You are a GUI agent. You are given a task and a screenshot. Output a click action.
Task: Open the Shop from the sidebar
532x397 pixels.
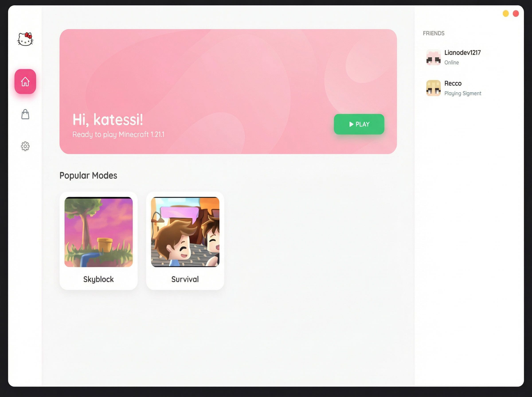(x=25, y=114)
